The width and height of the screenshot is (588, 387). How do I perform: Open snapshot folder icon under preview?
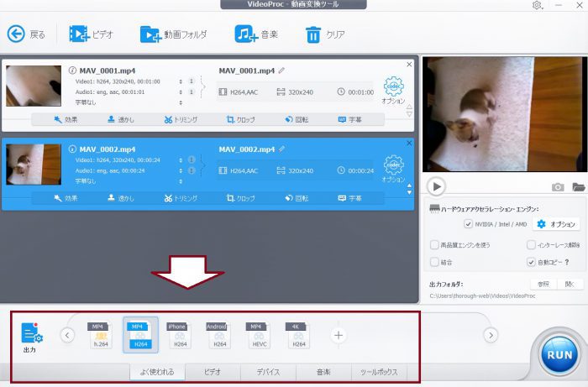coord(579,186)
